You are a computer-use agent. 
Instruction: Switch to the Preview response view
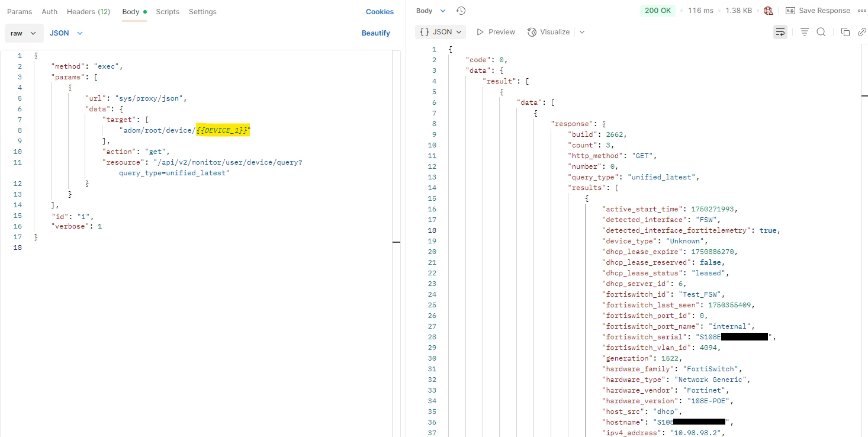pyautogui.click(x=496, y=32)
